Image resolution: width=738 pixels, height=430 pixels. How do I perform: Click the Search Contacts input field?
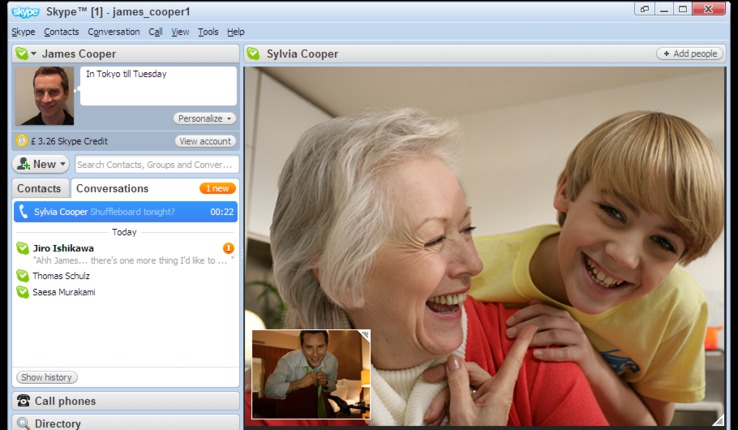coord(156,164)
